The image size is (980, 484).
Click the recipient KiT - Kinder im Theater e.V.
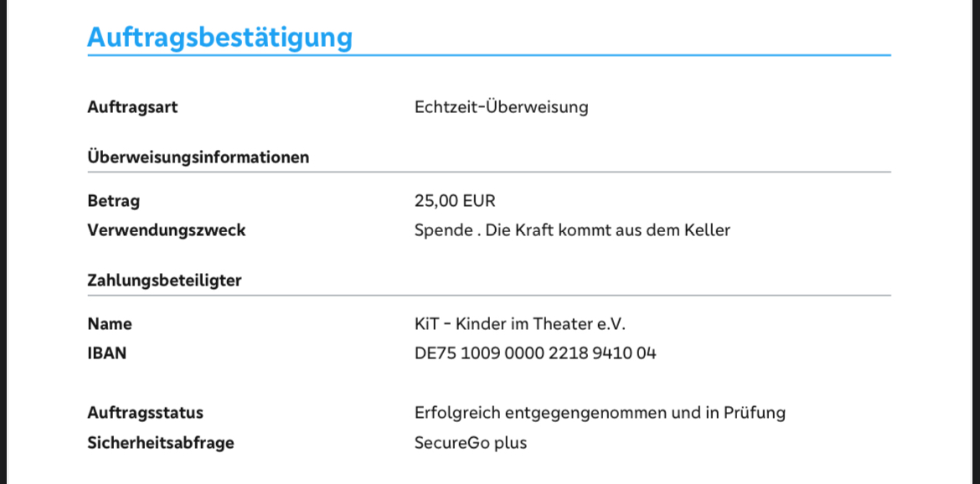click(519, 324)
